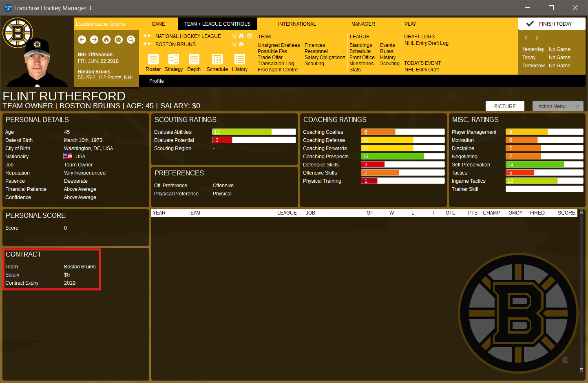Open the INTERNATIONAL menu tab
Image resolution: width=588 pixels, height=383 pixels.
pyautogui.click(x=297, y=24)
